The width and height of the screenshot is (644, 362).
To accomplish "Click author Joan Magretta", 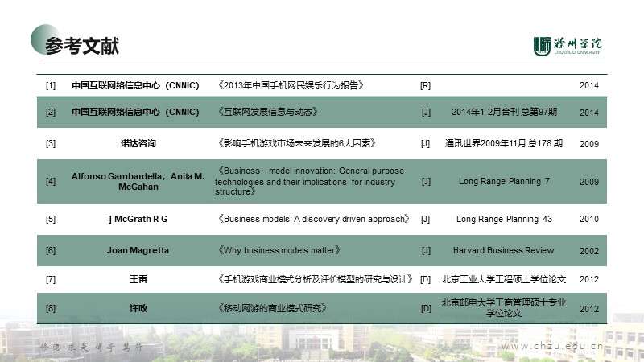I will 138,250.
